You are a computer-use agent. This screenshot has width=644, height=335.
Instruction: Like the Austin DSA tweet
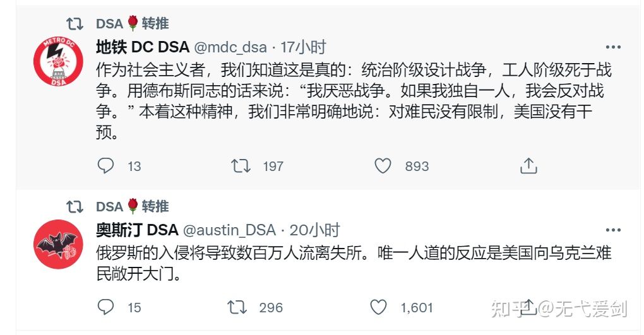pyautogui.click(x=379, y=307)
